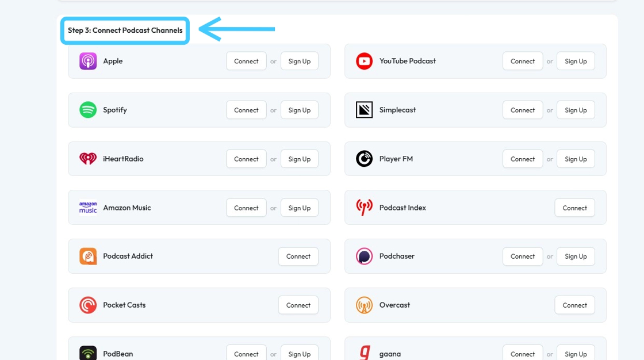Click the 'PodBean' channel name
The image size is (644, 360).
118,354
